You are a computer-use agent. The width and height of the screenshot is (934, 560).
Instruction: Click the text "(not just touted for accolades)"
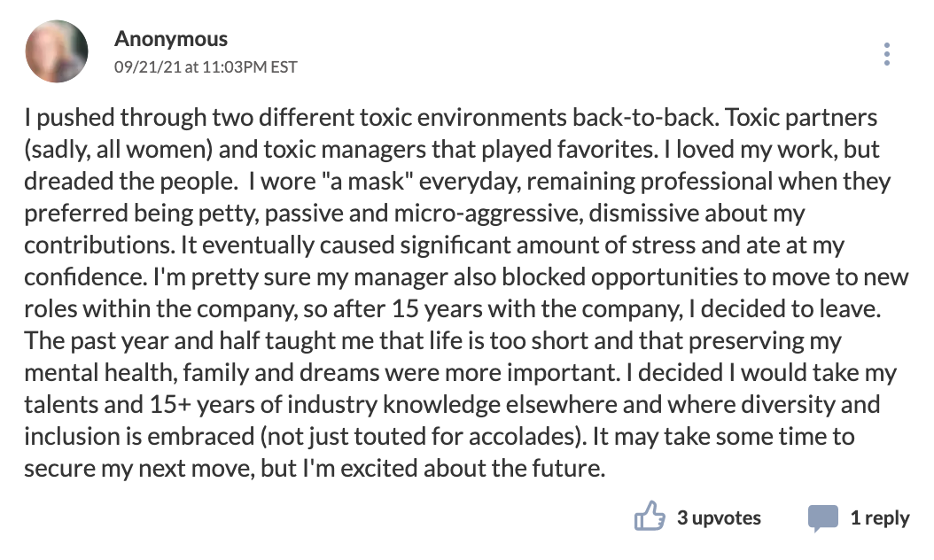point(424,437)
